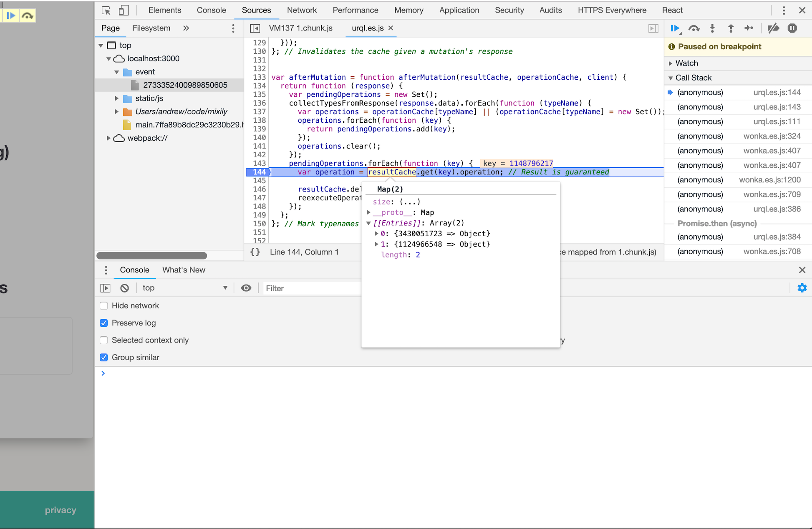
Task: Expand the webpack:// tree node
Action: click(x=109, y=138)
